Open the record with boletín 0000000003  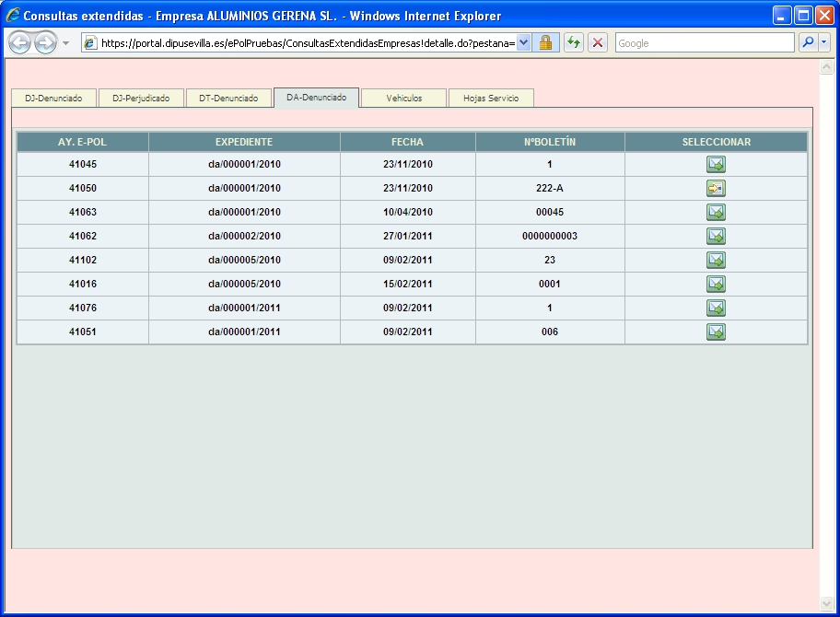[x=716, y=237]
